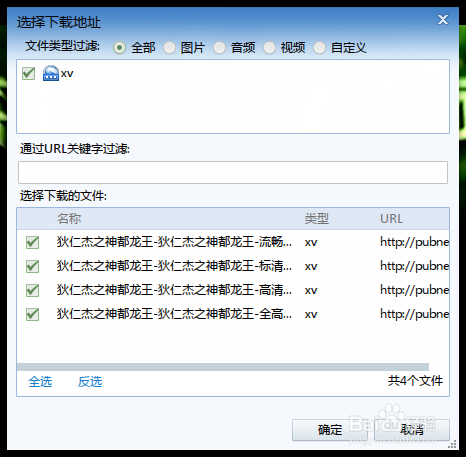Uncheck the 流畅 version file checkbox
The height and width of the screenshot is (457, 466).
(32, 242)
